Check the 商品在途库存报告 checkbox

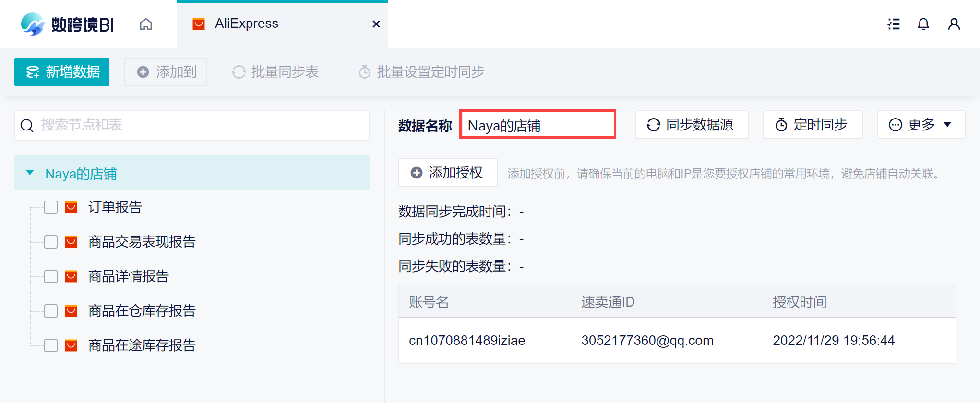(51, 345)
